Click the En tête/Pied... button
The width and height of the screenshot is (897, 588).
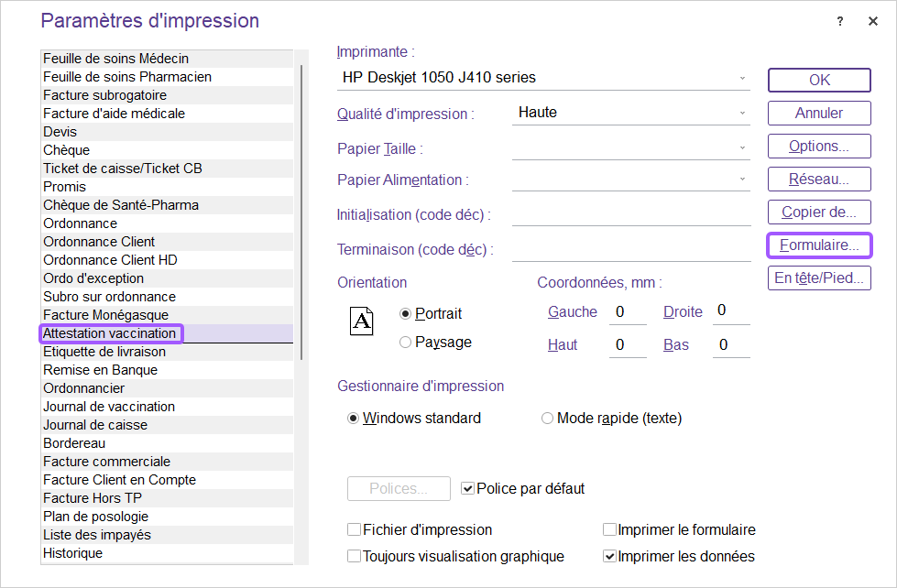pos(819,278)
